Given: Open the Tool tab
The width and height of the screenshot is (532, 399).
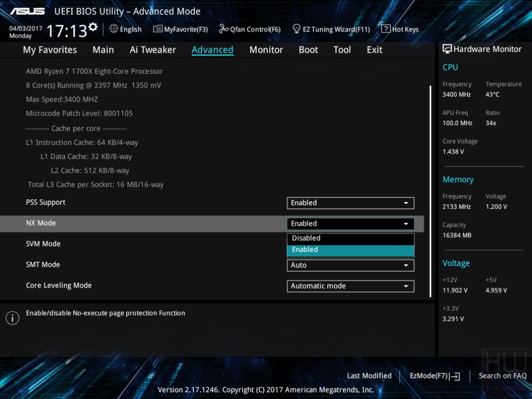Looking at the screenshot, I should click(x=342, y=50).
